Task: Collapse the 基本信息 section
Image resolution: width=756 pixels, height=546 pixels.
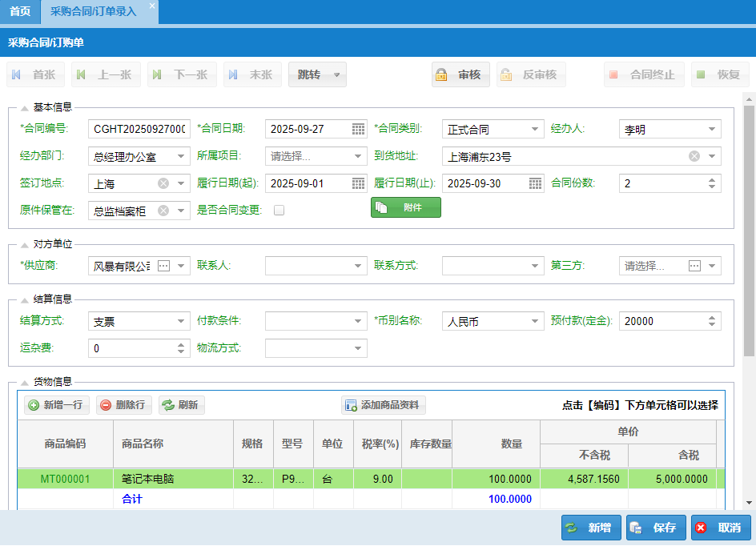Action: [x=25, y=107]
